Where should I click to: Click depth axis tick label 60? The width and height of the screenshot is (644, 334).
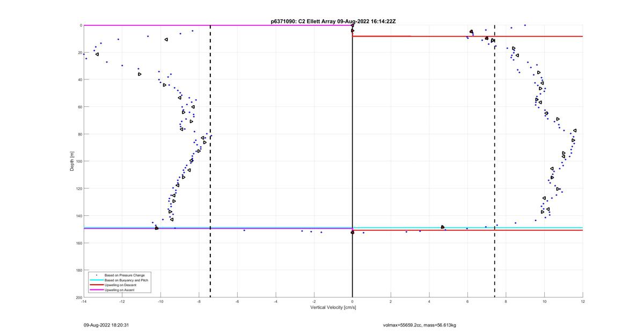pyautogui.click(x=80, y=107)
